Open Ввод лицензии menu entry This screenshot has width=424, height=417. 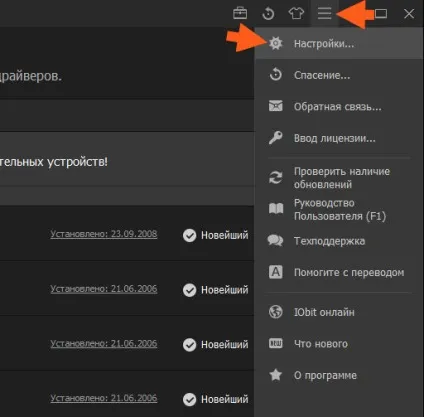click(x=339, y=138)
